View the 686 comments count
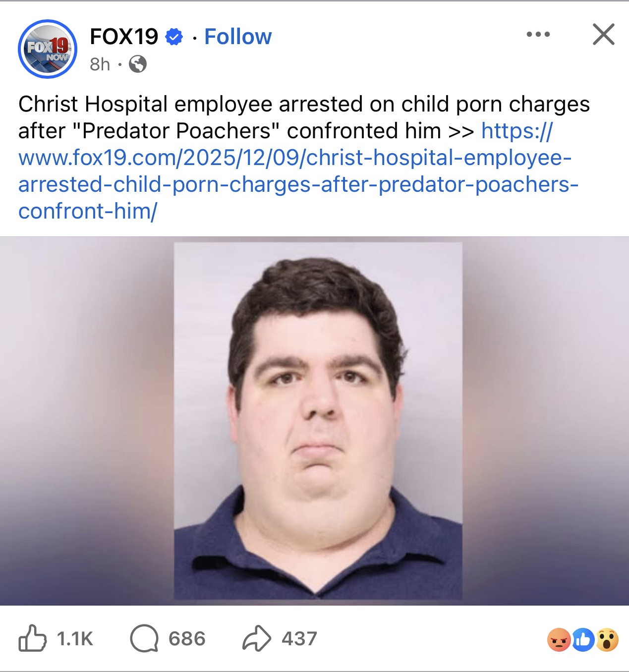 [x=187, y=639]
